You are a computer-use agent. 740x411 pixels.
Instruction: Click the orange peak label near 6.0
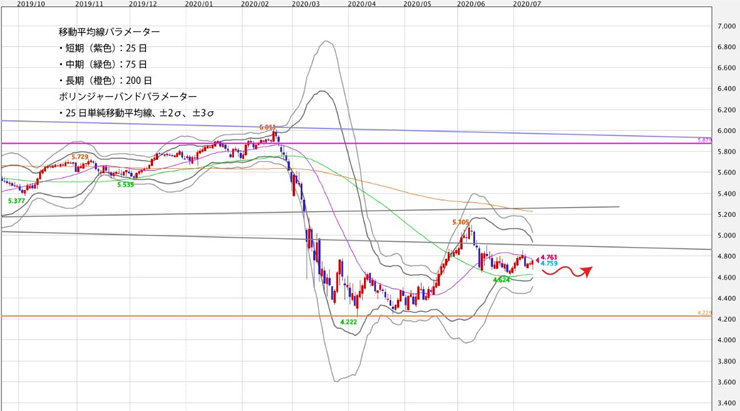267,127
